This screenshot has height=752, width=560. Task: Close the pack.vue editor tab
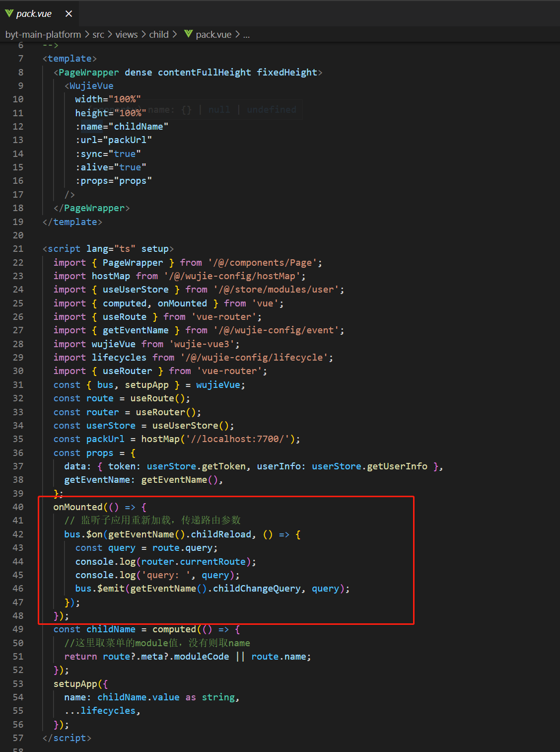(68, 13)
